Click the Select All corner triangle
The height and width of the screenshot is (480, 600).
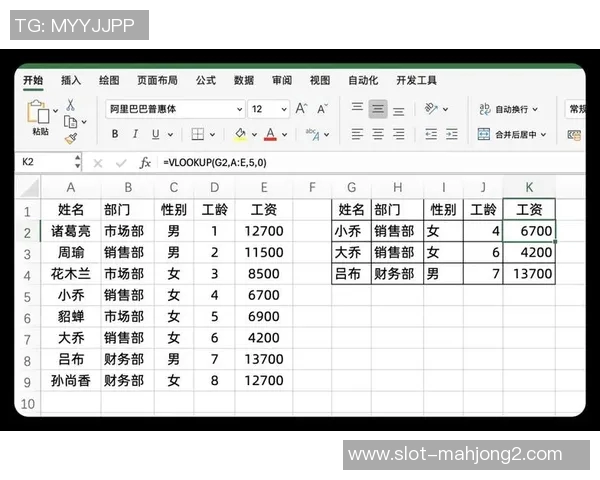[29, 188]
